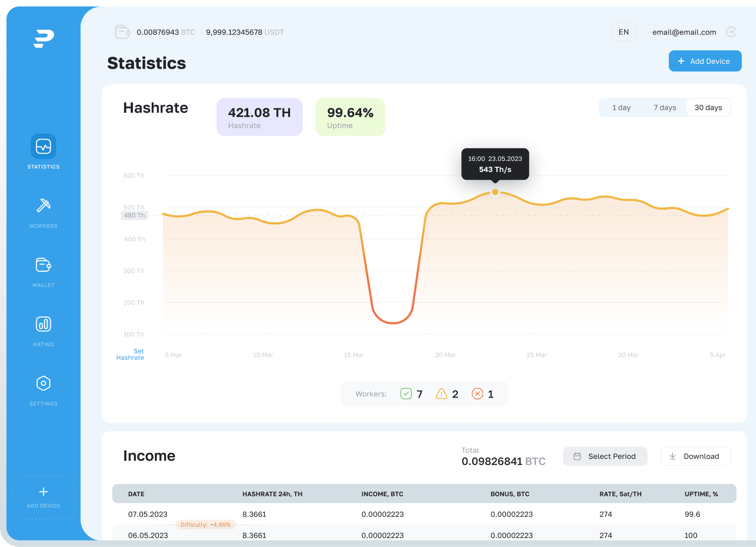Click the logout arrow icon
This screenshot has width=756, height=547.
[731, 32]
